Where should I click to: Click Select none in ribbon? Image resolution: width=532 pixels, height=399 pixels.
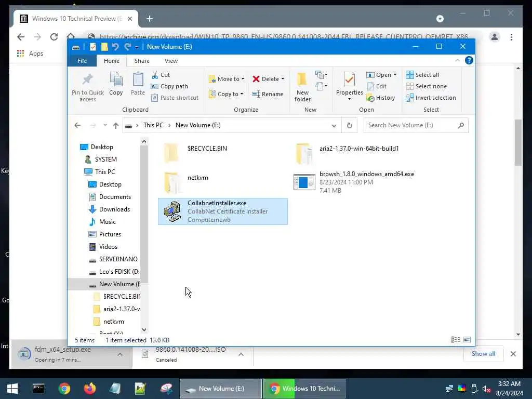[x=427, y=86]
